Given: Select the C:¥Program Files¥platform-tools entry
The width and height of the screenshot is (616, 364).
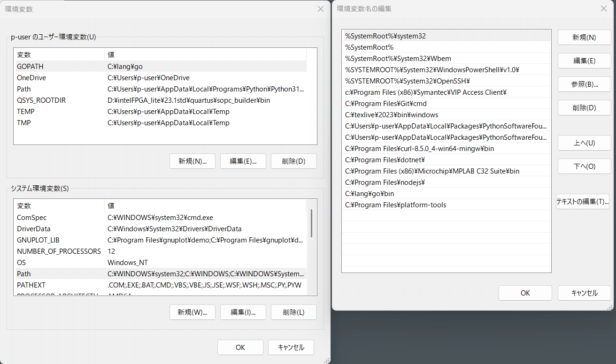Looking at the screenshot, I should (x=446, y=205).
